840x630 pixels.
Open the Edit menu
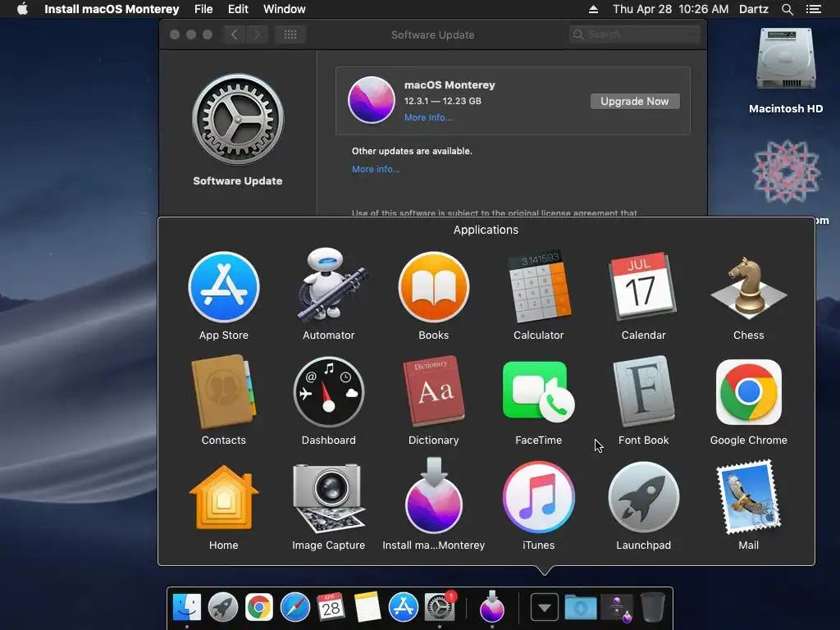238,9
